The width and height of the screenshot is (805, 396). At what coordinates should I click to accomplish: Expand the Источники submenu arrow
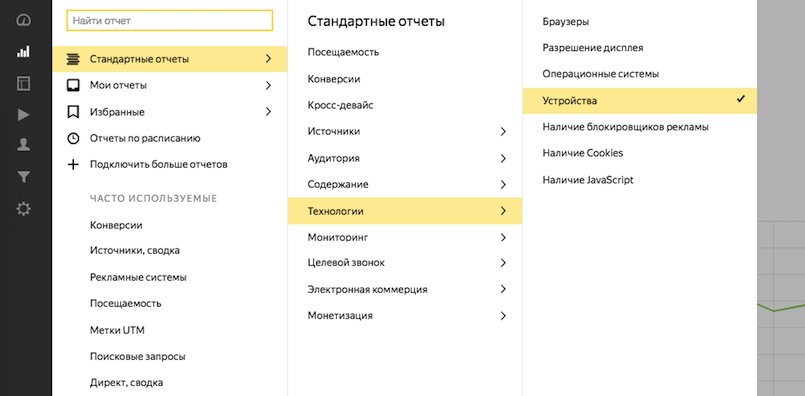(503, 131)
